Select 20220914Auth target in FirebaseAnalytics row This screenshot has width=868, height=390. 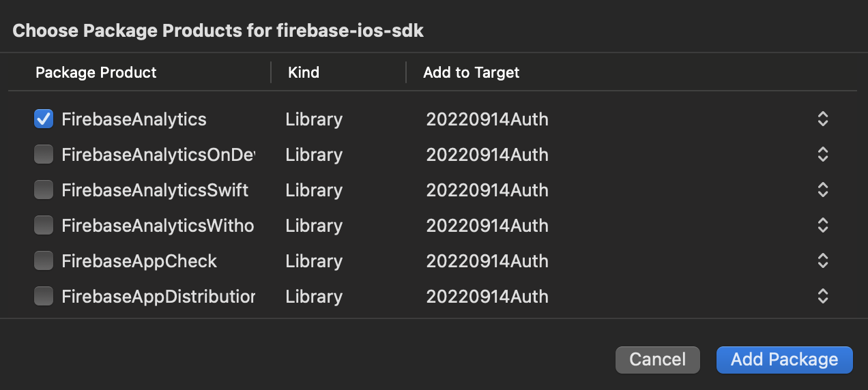(487, 119)
